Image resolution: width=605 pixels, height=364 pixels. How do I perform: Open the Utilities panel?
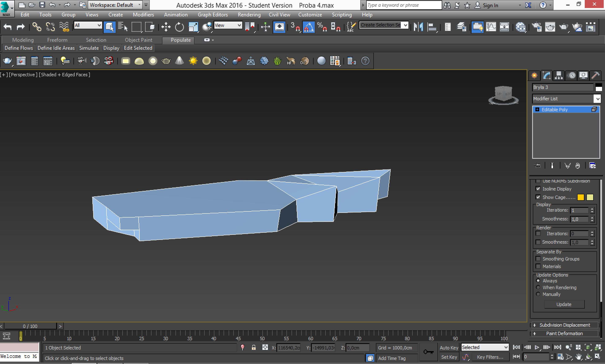coord(596,75)
